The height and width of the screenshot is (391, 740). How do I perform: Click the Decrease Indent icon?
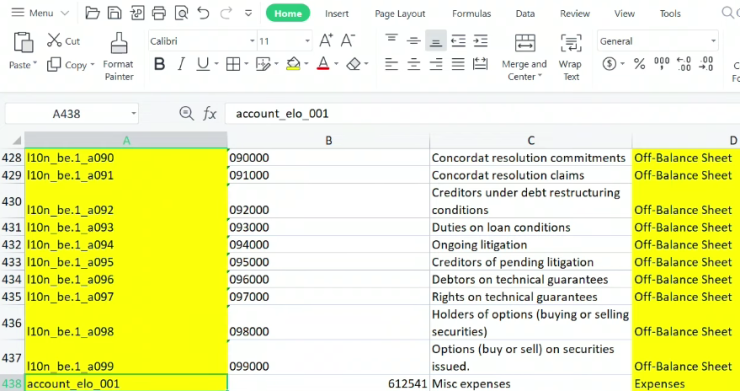[x=458, y=41]
